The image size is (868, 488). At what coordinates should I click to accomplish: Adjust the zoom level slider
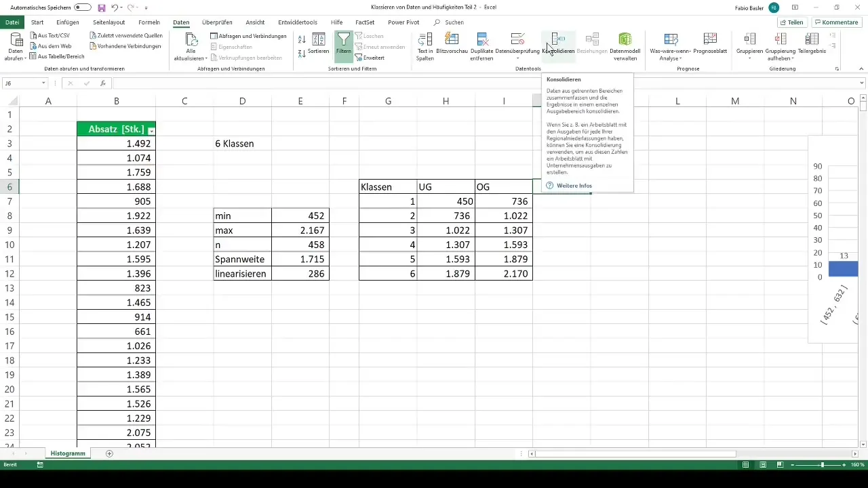tap(823, 465)
